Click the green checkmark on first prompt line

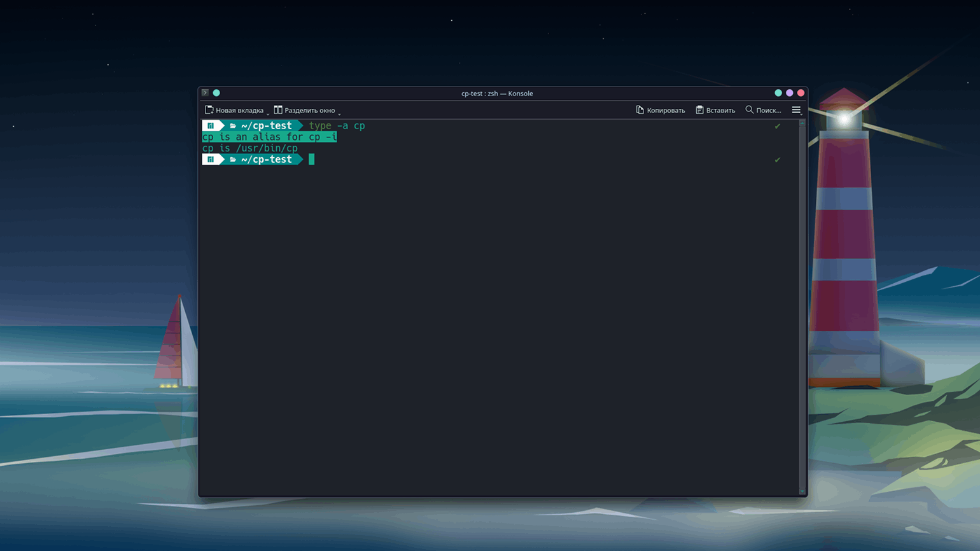click(x=777, y=126)
